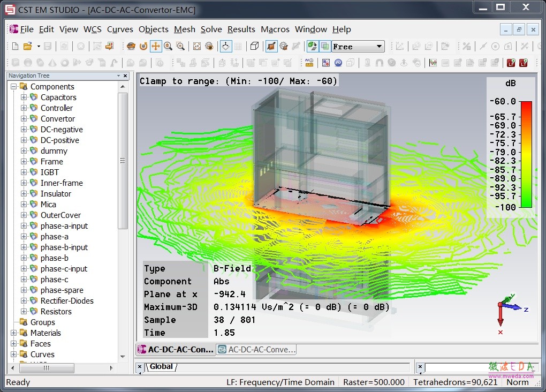Screen dimensions: 546x392
Task: Open the File menu
Action: point(27,29)
